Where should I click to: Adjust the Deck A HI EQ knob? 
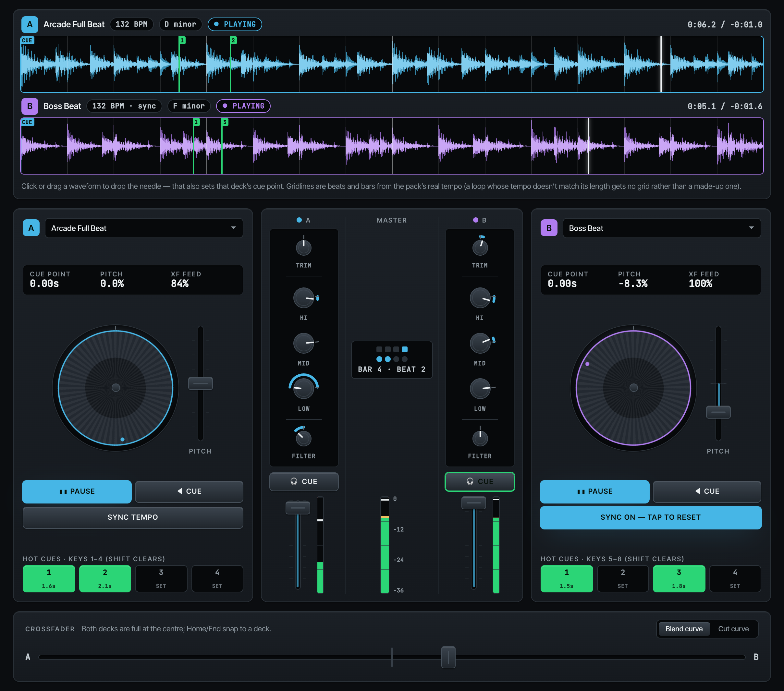point(303,297)
